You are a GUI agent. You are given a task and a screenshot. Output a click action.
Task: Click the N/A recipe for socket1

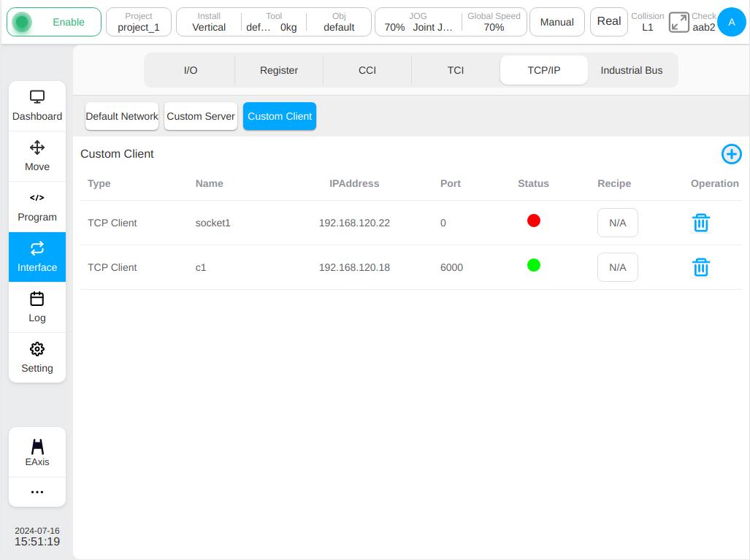618,223
